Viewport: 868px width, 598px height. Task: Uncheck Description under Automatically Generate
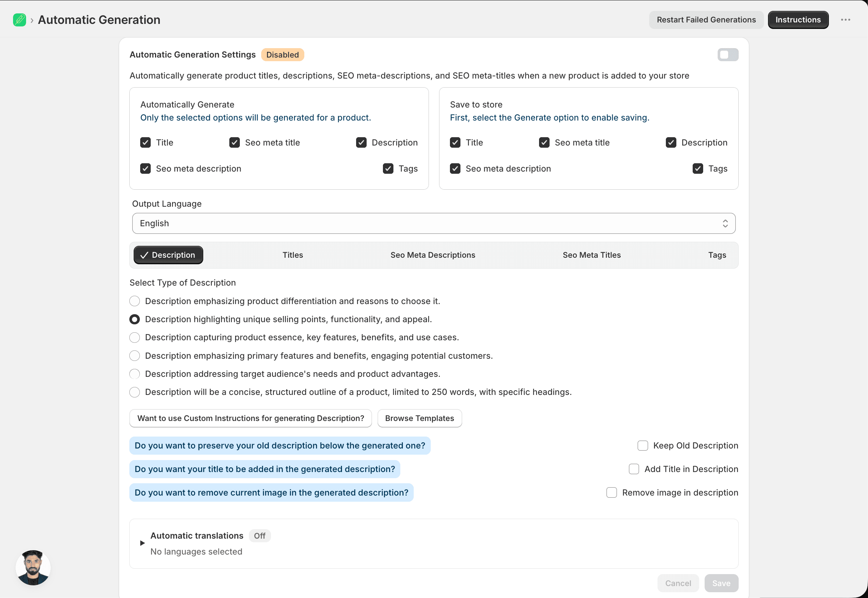361,142
